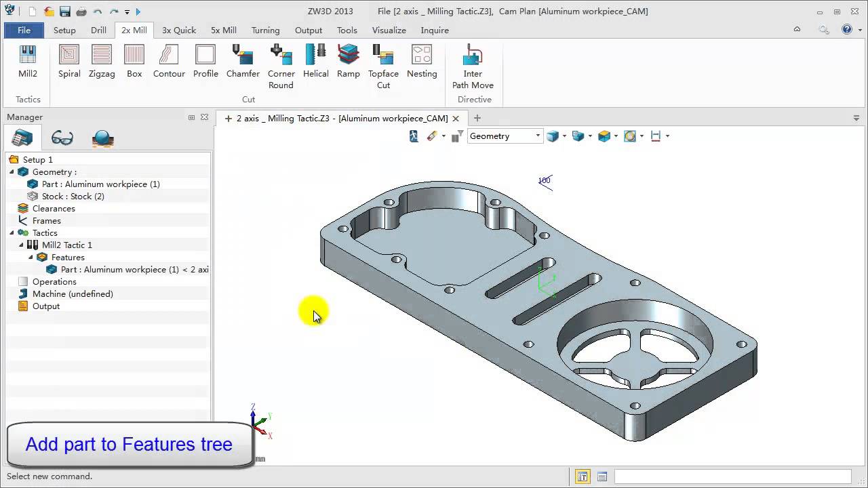This screenshot has height=488, width=868.
Task: Switch to the Turning ribbon tab
Action: 265,30
